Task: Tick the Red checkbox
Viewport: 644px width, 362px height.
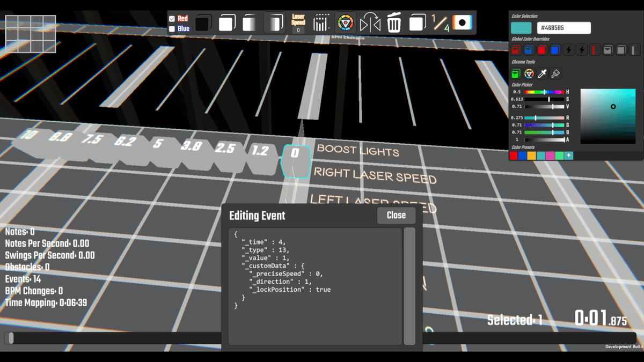Action: click(x=172, y=19)
